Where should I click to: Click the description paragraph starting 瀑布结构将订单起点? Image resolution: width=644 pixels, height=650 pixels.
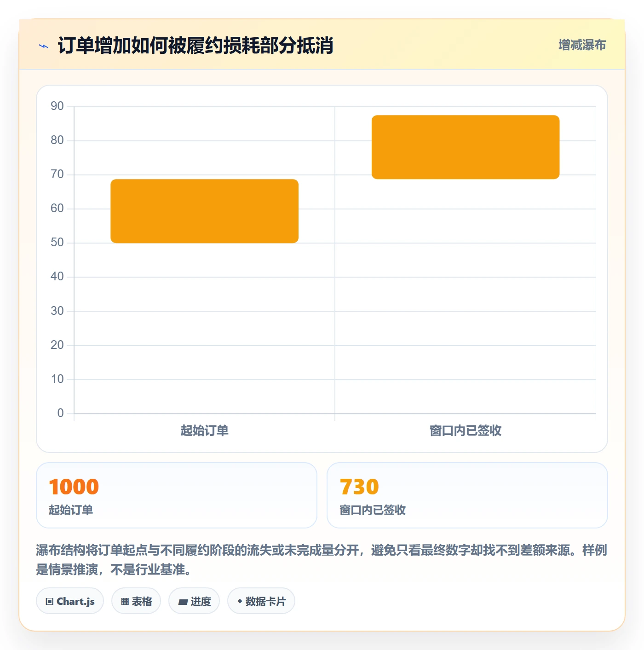(322, 560)
